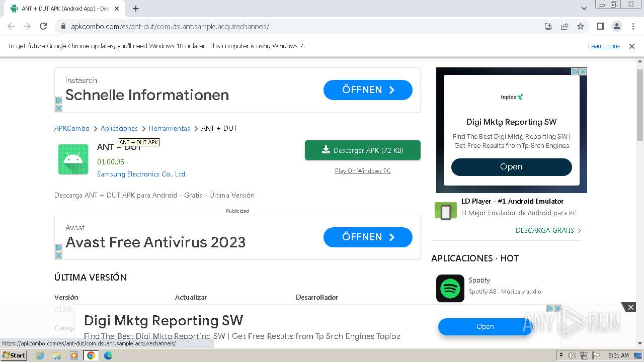Open the Chrome three-dot menu

click(x=633, y=27)
